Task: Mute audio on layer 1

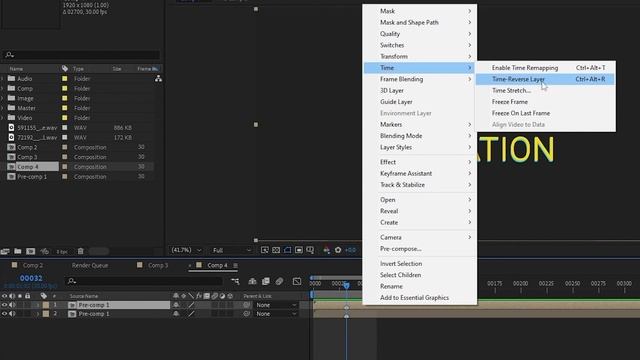Action: [x=12, y=305]
